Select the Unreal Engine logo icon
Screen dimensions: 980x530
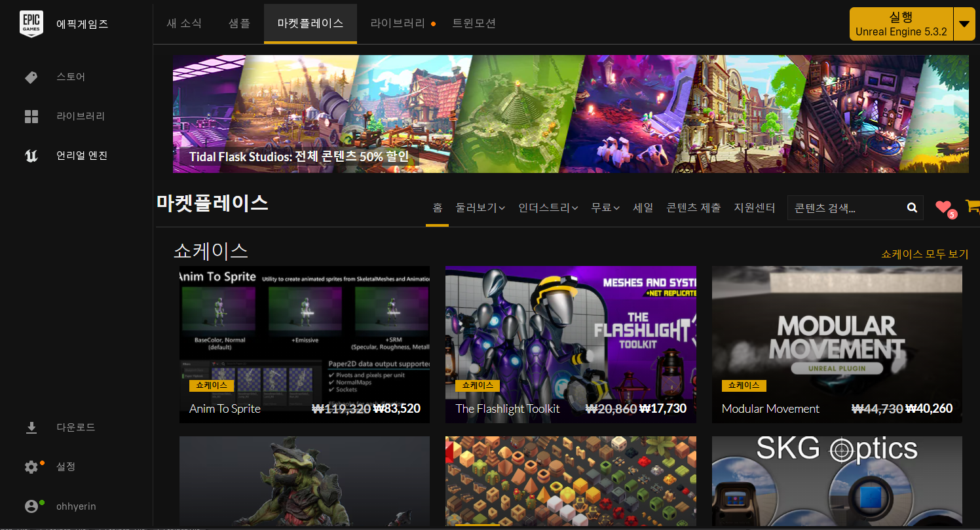[x=31, y=156]
